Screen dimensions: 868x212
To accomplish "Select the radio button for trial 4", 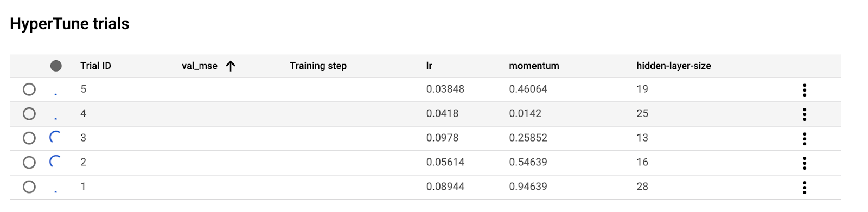I will (x=29, y=114).
